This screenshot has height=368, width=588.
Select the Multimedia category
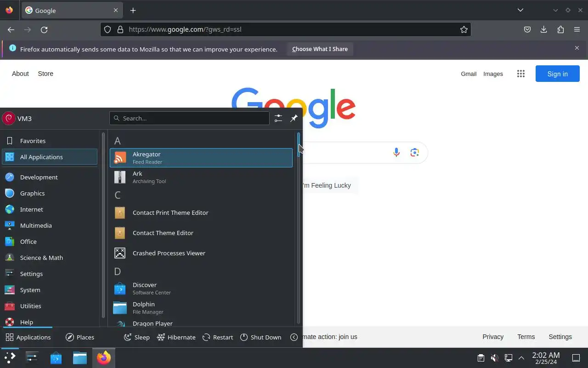coord(50,225)
